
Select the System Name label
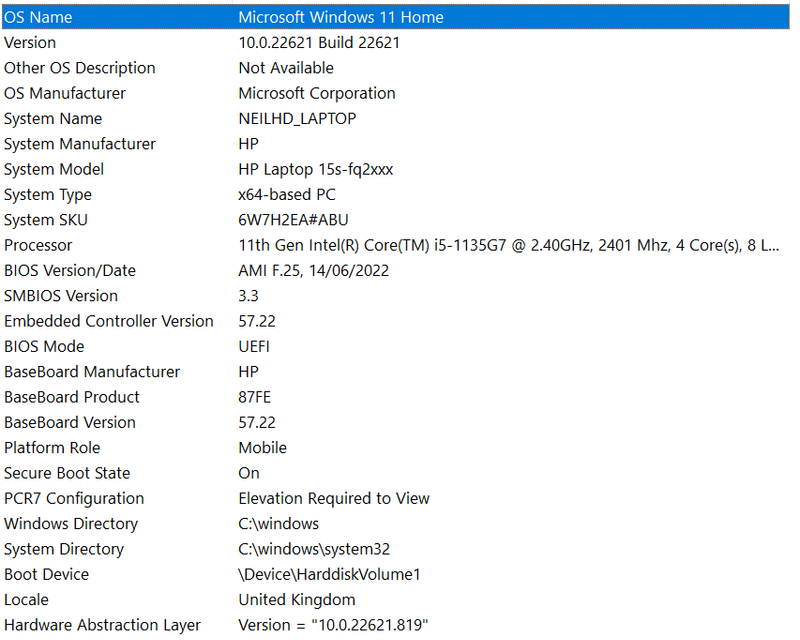[x=53, y=119]
